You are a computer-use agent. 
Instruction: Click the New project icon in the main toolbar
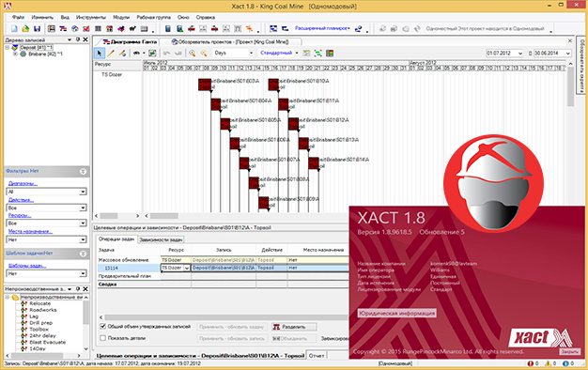[14, 28]
